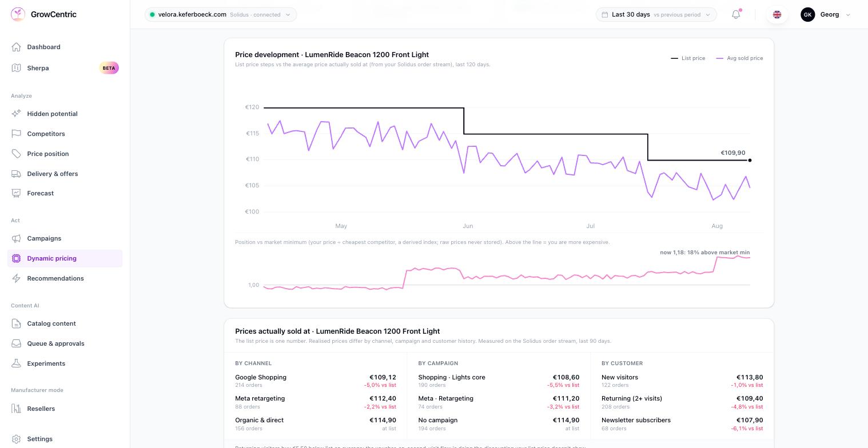The height and width of the screenshot is (448, 868).
Task: Click the Returning (2+ visits) row
Action: click(x=682, y=402)
